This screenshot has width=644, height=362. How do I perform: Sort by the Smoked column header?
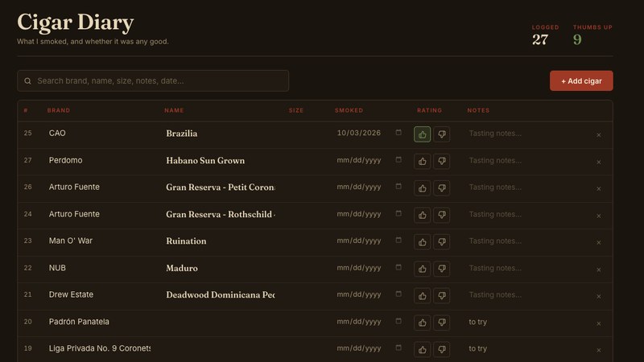click(349, 110)
